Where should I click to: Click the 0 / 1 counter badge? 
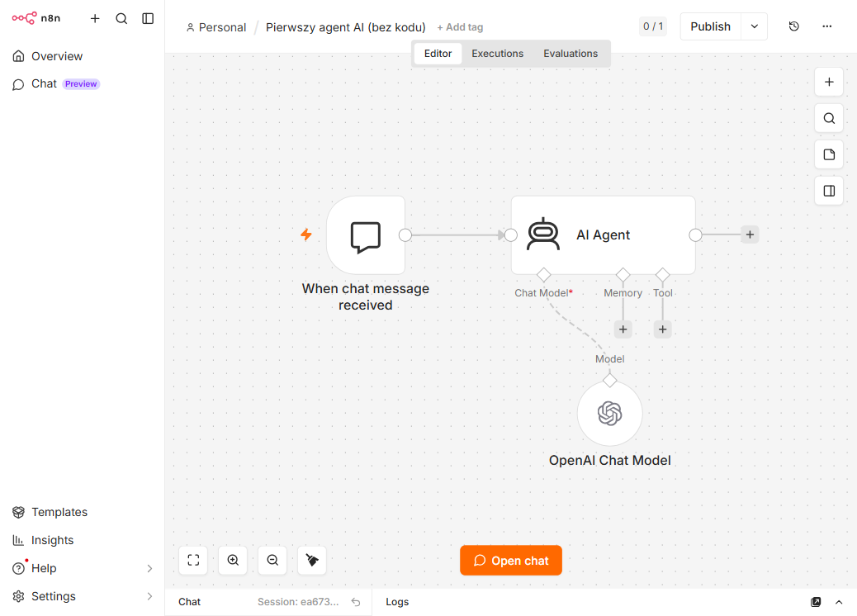point(653,26)
